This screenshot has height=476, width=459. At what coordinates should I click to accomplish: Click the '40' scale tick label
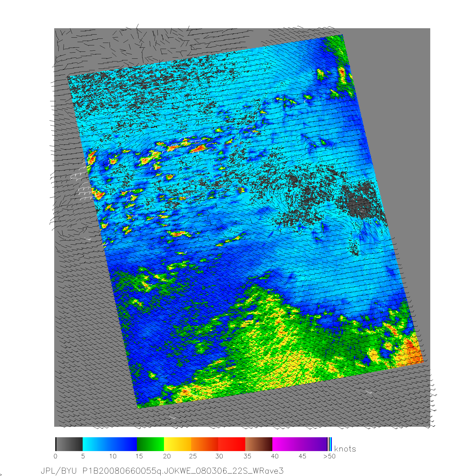pos(275,456)
